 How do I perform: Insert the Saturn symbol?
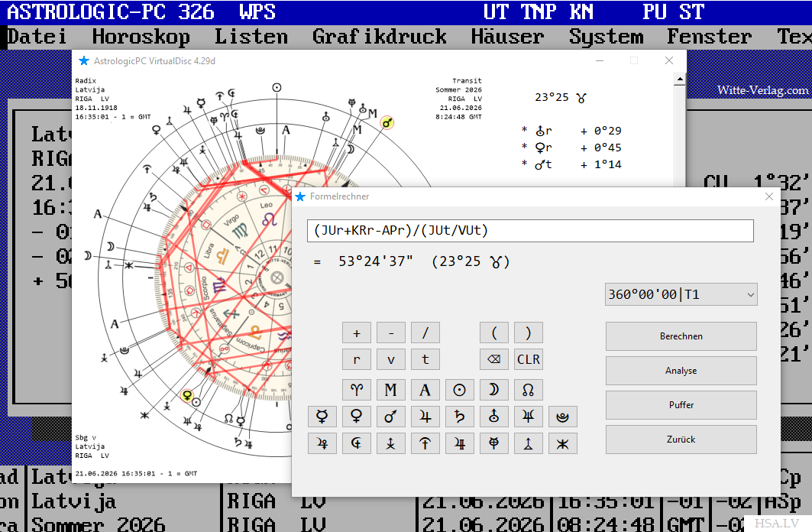coord(459,417)
